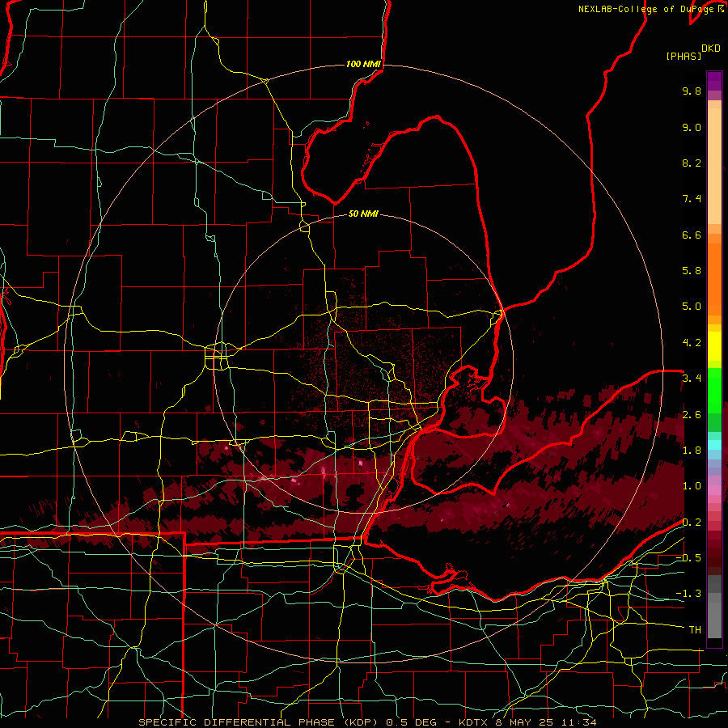Click the 9.8 value on the color scale
728x728 pixels.
[x=692, y=91]
